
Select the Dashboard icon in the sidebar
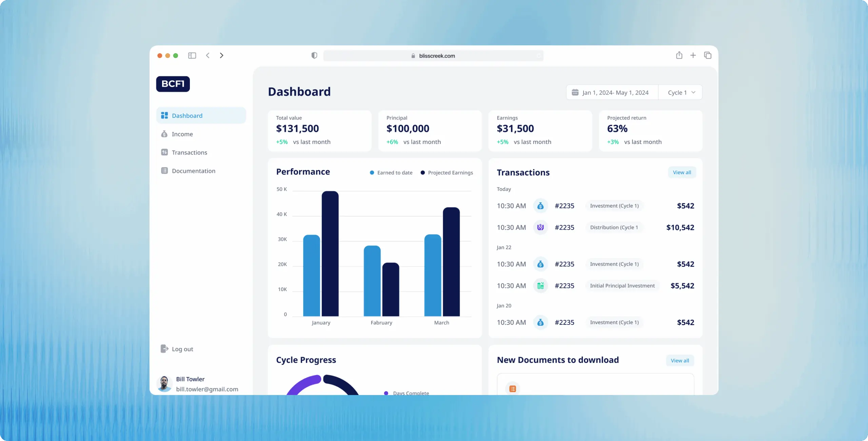(164, 115)
